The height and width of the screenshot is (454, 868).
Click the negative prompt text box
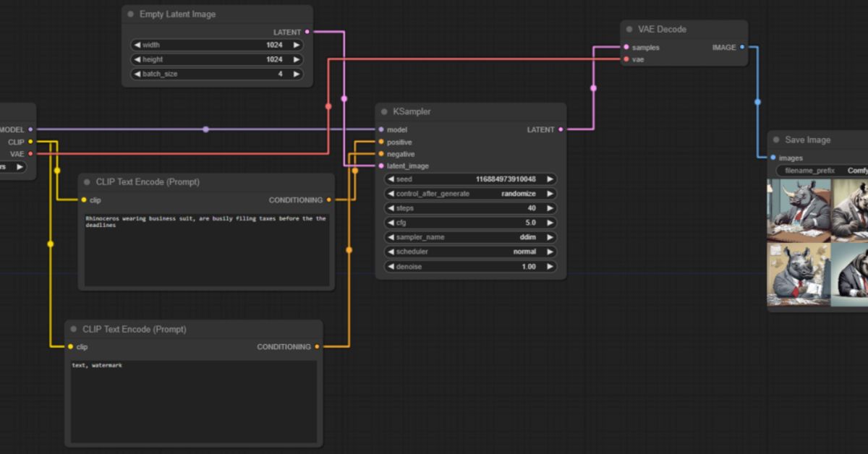[x=193, y=401]
